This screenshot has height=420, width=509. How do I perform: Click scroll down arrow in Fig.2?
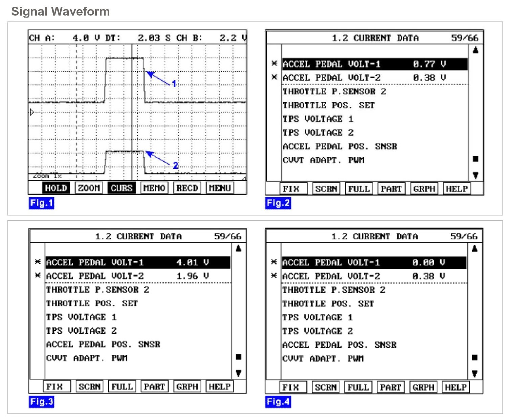(475, 175)
